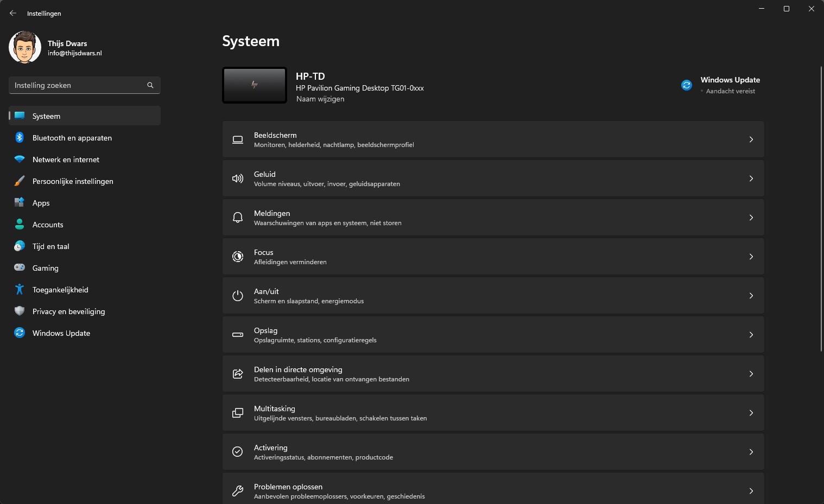
Task: Expand the Opslag row chevron
Action: [751, 335]
